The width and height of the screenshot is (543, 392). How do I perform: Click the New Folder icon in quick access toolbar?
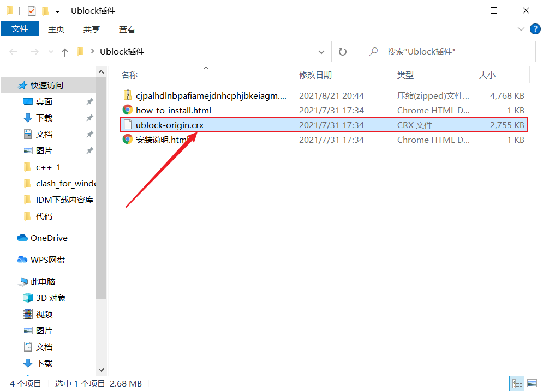(x=45, y=11)
